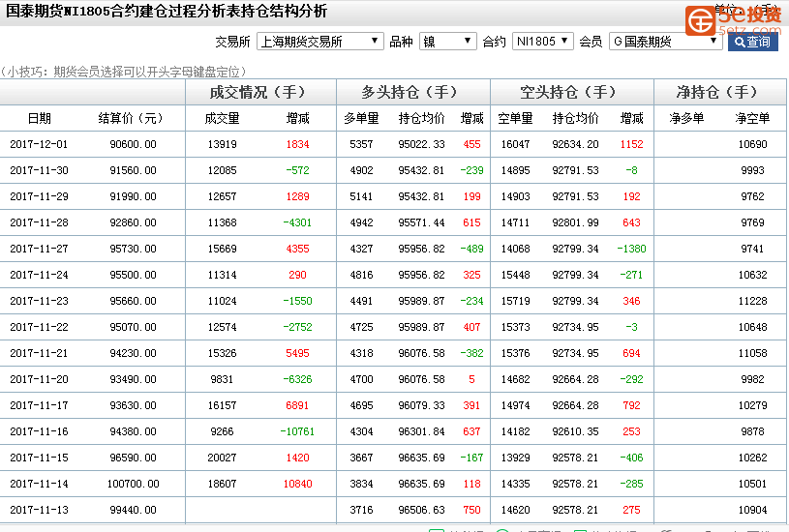The width and height of the screenshot is (789, 532).
Task: Open the 合约 dropdown showing NI1805
Action: (542, 42)
